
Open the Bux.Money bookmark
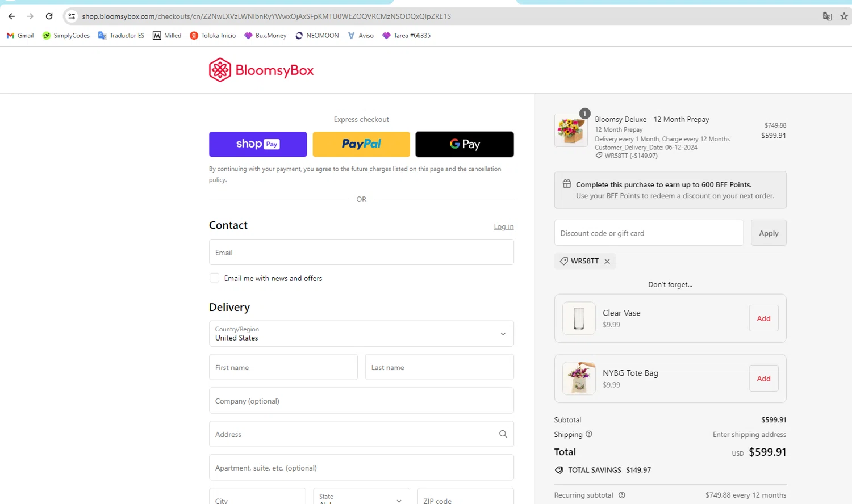265,35
